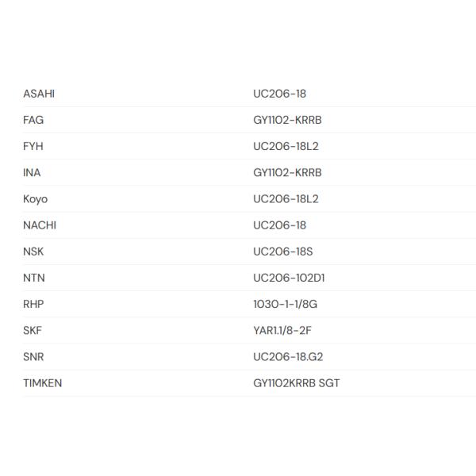Screen dimensions: 476x476
Task: Select the INA brand cell
Action: (x=32, y=172)
